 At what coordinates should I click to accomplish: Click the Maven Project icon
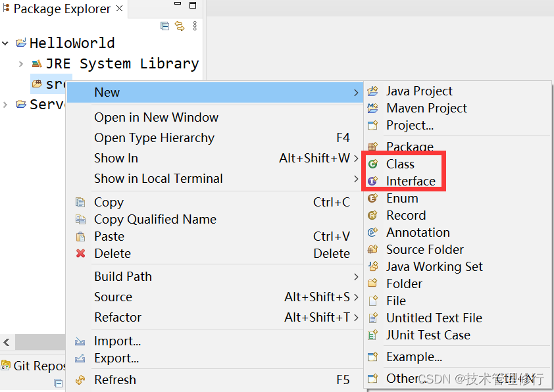(373, 108)
